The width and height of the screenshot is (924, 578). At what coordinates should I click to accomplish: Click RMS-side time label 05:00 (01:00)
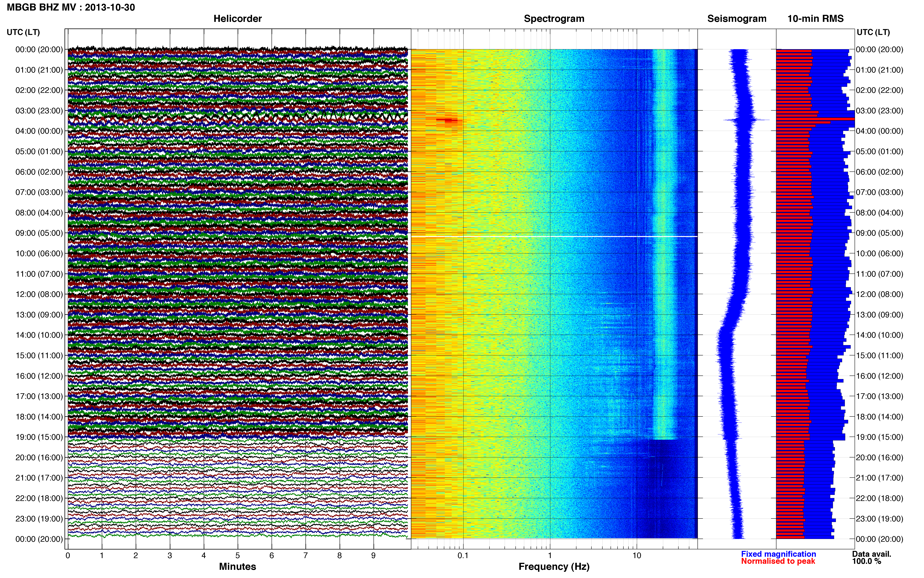[x=879, y=151]
